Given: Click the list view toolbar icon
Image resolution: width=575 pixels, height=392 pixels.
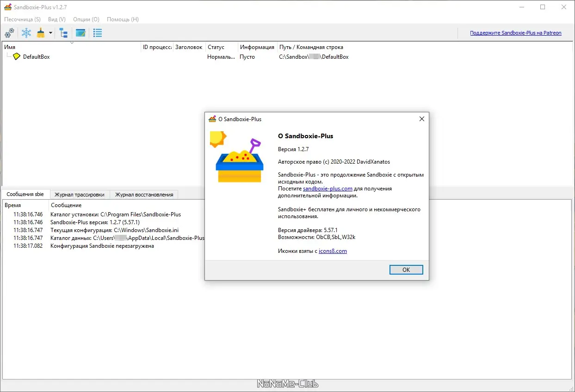Looking at the screenshot, I should [98, 33].
